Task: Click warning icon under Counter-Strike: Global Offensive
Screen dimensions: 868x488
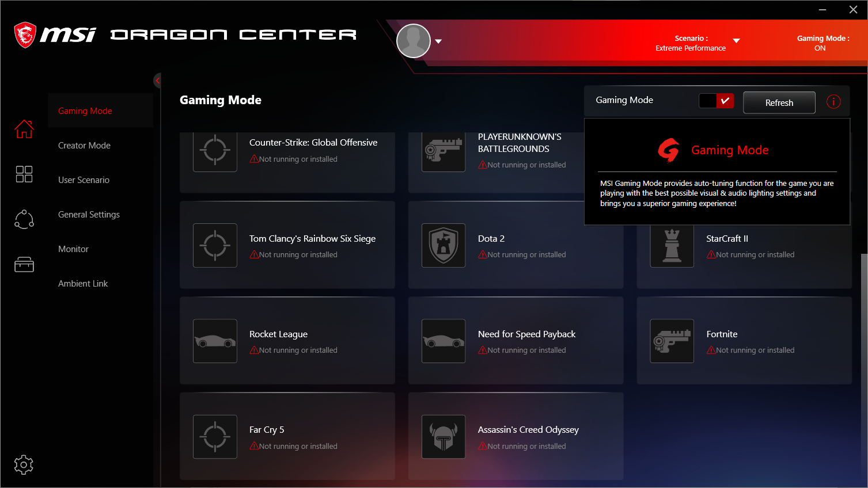Action: (254, 159)
